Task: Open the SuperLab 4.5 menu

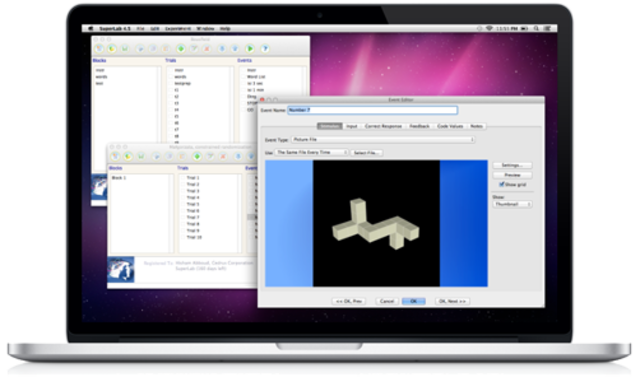Action: (x=115, y=29)
